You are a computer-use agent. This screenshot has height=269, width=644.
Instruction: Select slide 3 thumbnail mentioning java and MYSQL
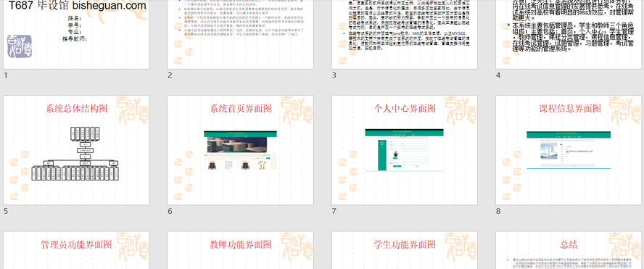405,35
